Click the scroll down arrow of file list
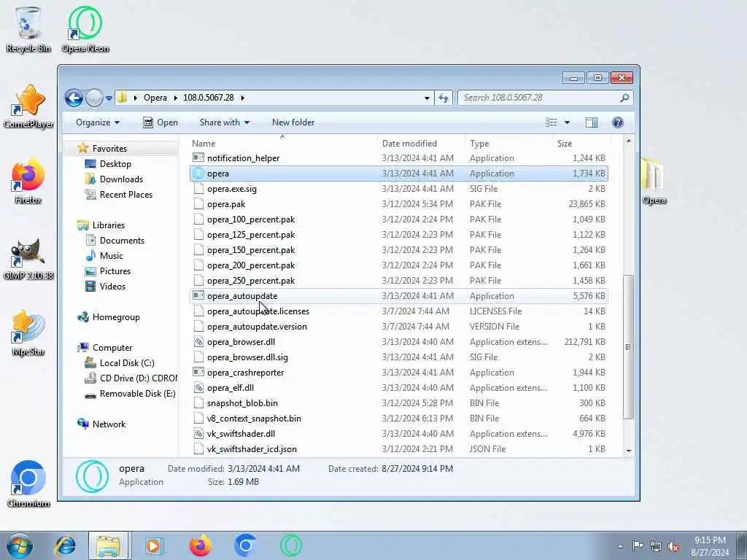This screenshot has height=560, width=747. click(629, 451)
